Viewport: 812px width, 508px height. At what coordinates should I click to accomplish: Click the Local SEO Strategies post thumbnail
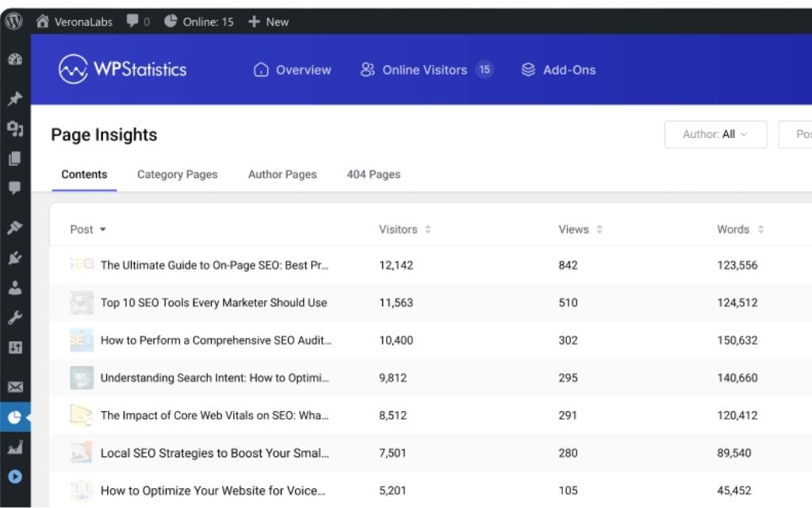point(81,453)
